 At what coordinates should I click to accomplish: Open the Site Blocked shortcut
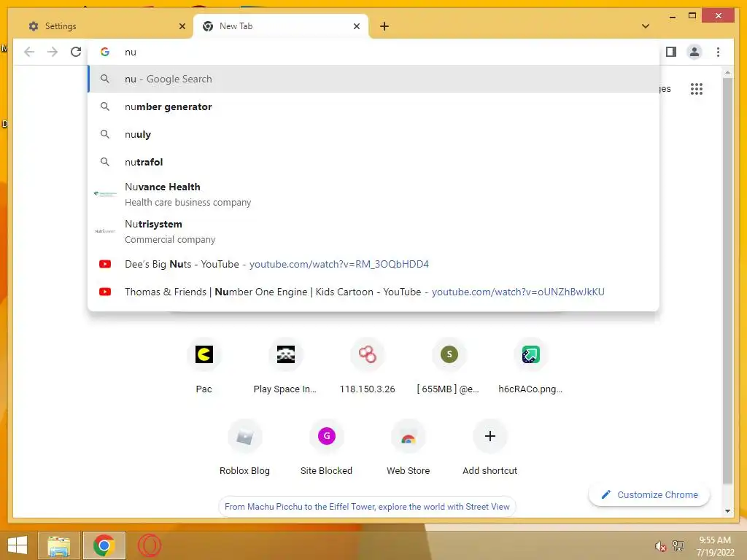click(326, 437)
